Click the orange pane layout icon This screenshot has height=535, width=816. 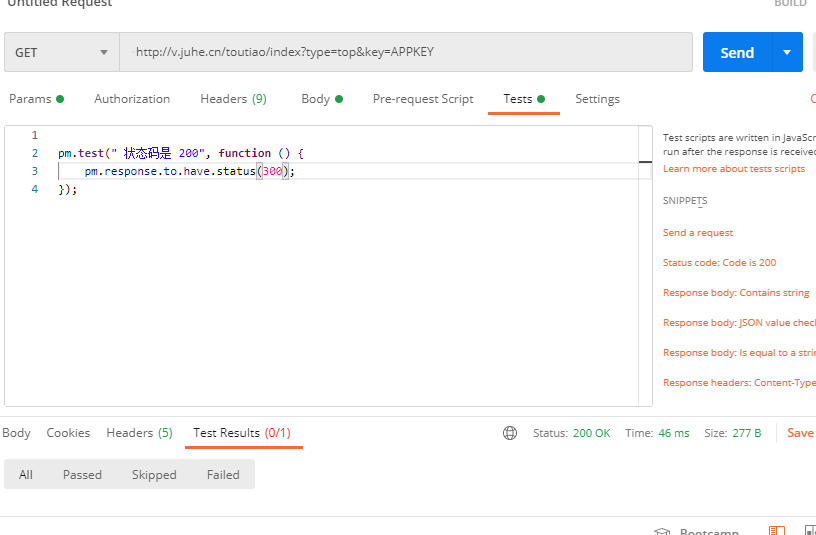point(777,530)
